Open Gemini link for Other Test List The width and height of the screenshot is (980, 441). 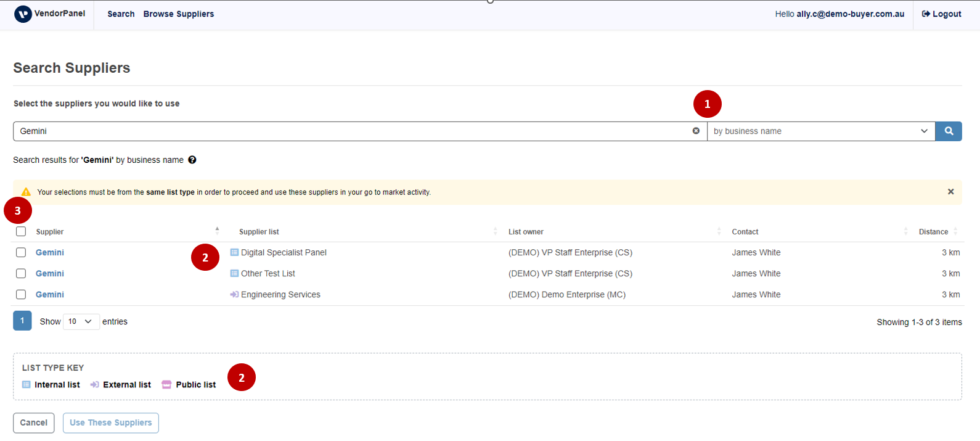point(50,273)
